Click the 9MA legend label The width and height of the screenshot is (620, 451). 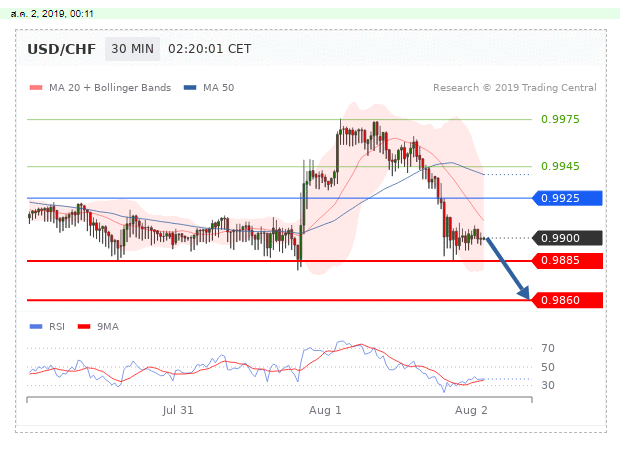pos(108,326)
